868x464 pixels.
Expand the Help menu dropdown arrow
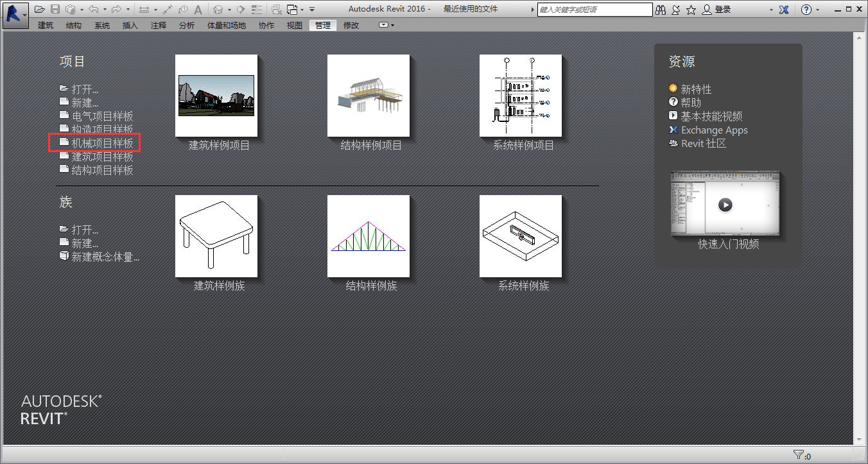pos(817,10)
